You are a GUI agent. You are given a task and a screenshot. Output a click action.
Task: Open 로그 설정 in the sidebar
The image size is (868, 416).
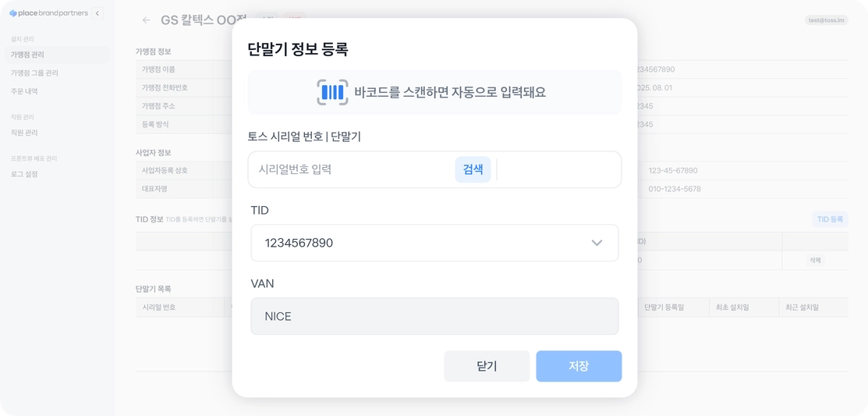pyautogui.click(x=24, y=174)
